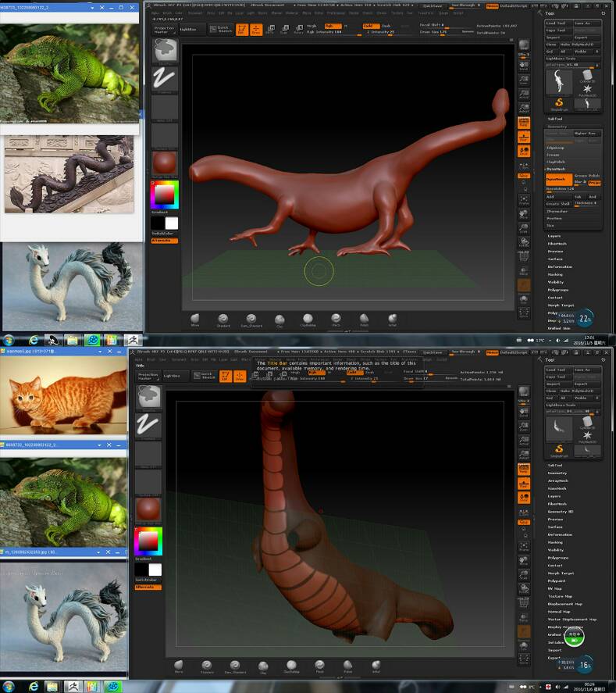Select the Draw mode button in bottom ZBrush window
This screenshot has width=616, height=693.
(239, 377)
